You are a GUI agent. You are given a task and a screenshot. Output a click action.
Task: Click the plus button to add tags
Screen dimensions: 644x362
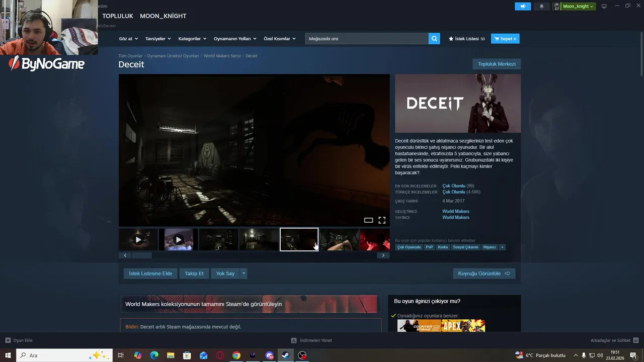point(502,247)
